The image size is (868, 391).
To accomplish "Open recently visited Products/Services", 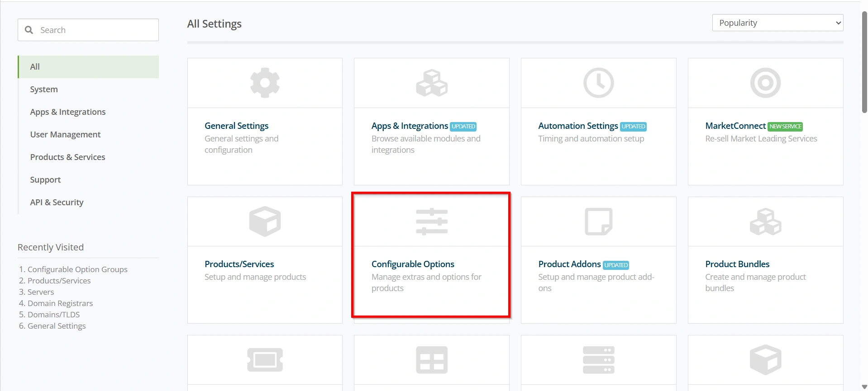I will (59, 281).
